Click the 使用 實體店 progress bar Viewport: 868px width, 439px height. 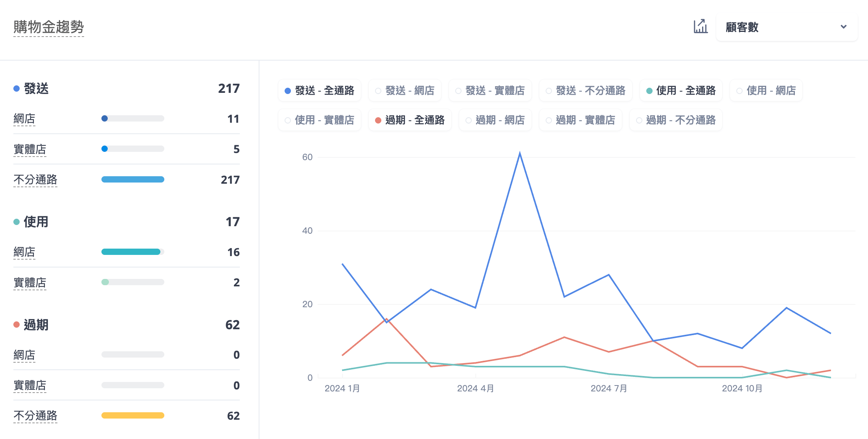click(x=133, y=282)
